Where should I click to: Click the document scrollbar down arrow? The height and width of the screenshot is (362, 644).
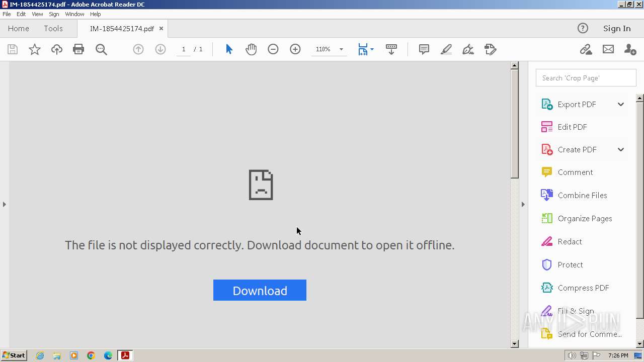[514, 344]
